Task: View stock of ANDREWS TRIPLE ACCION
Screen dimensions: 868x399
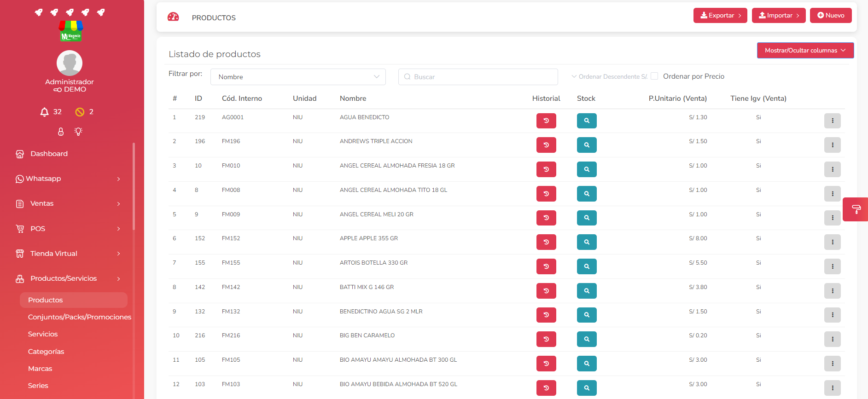Action: click(x=587, y=145)
